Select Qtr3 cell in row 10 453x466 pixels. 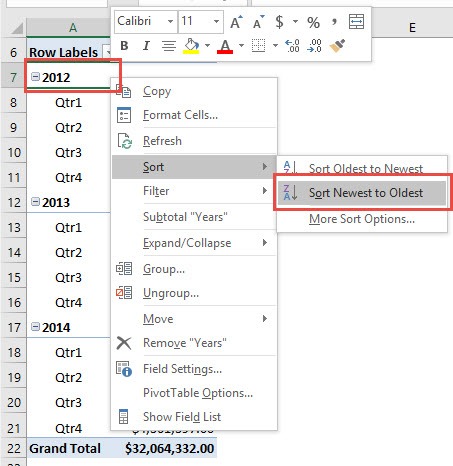[x=68, y=152]
